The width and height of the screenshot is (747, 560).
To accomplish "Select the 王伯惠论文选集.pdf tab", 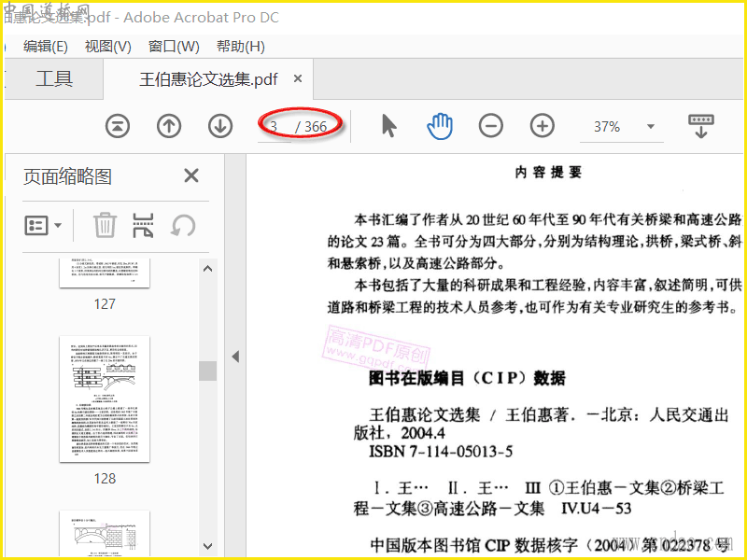I will [x=208, y=79].
